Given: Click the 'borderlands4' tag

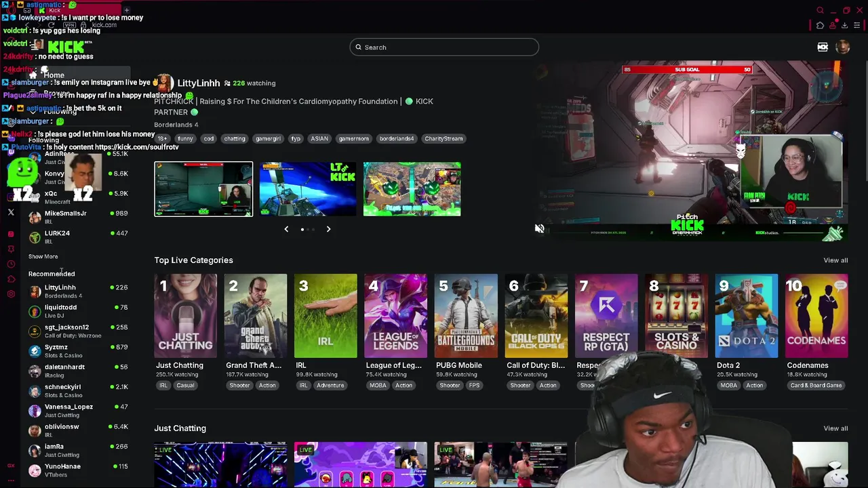Looking at the screenshot, I should click(x=397, y=138).
